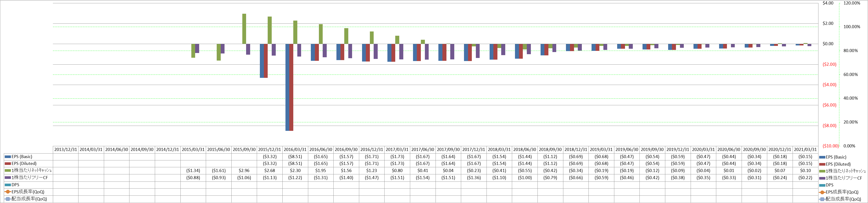Click the 2014/09/30 date column header
The width and height of the screenshot is (868, 203).
pos(142,150)
